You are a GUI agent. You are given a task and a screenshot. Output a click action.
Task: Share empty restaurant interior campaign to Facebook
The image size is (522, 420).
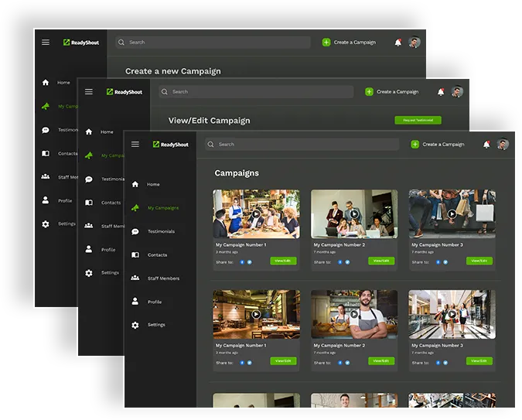coord(242,363)
